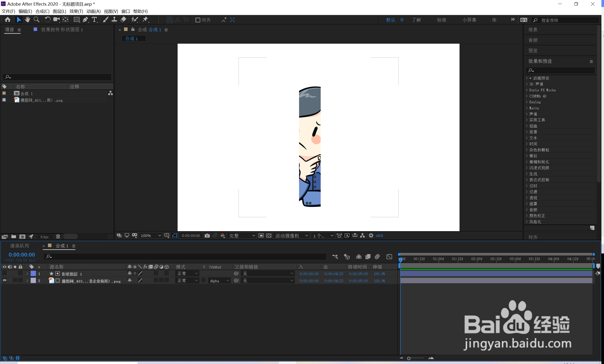This screenshot has width=604, height=364.
Task: Click the 8 bpc color depth setting
Action: coord(45,237)
